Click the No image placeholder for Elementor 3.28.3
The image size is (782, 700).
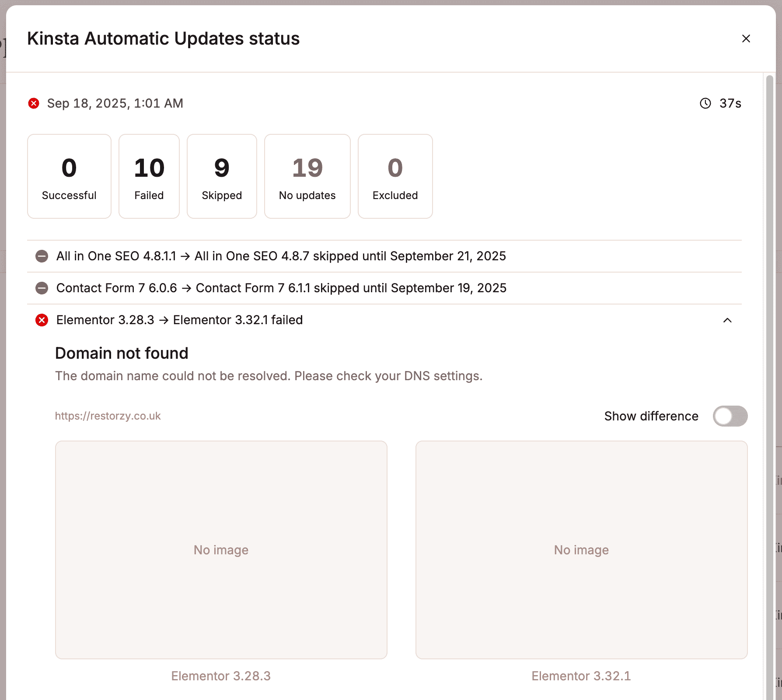221,550
